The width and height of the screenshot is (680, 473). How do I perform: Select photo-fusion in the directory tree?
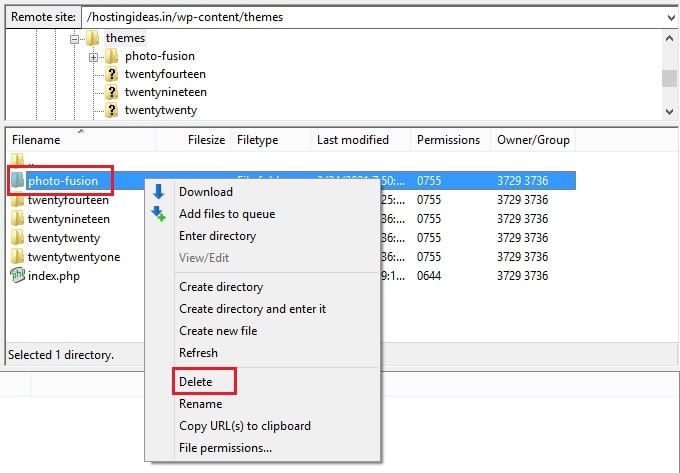[160, 56]
